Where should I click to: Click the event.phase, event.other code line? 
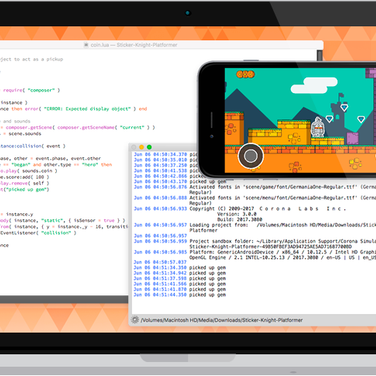(50, 158)
